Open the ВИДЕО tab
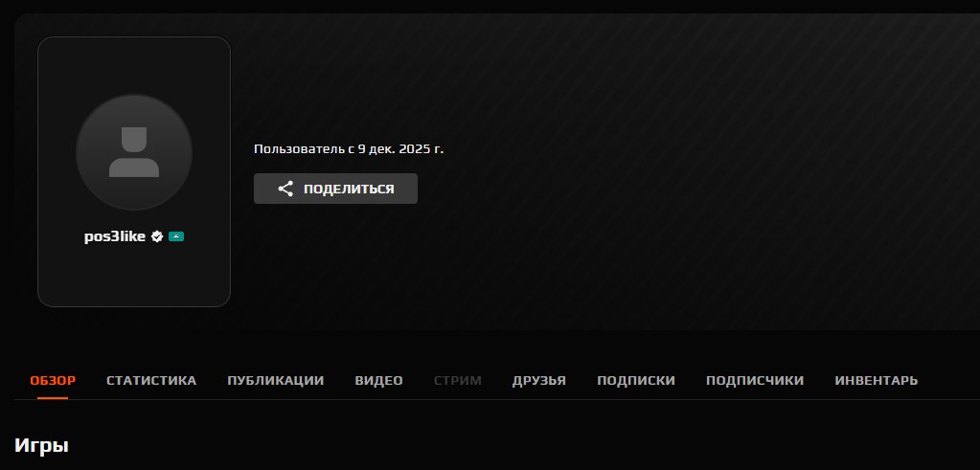The image size is (980, 470). point(378,381)
